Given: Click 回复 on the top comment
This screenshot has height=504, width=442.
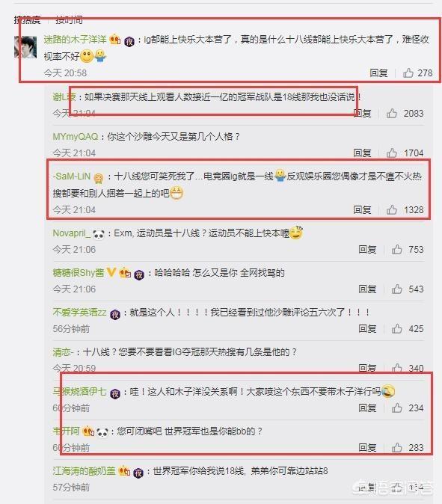Looking at the screenshot, I should [378, 73].
